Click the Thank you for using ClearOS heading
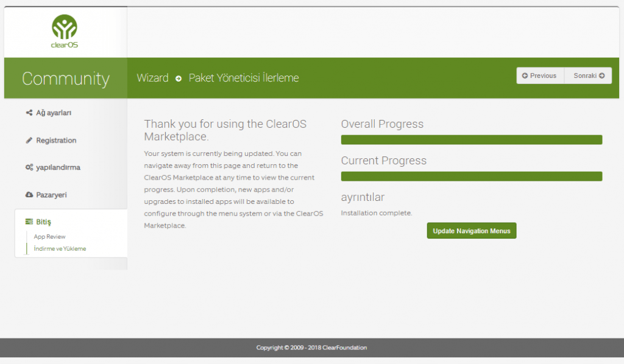This screenshot has height=364, width=624. (225, 130)
